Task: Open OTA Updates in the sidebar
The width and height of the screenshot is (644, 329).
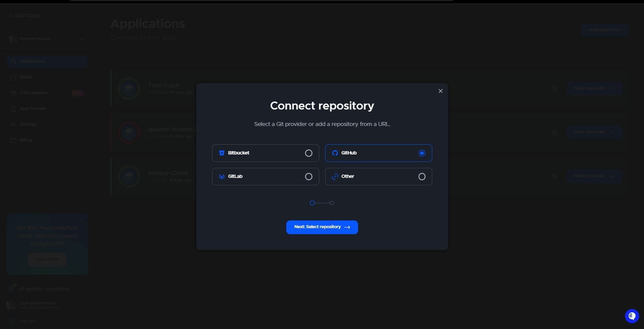Action: (x=47, y=93)
